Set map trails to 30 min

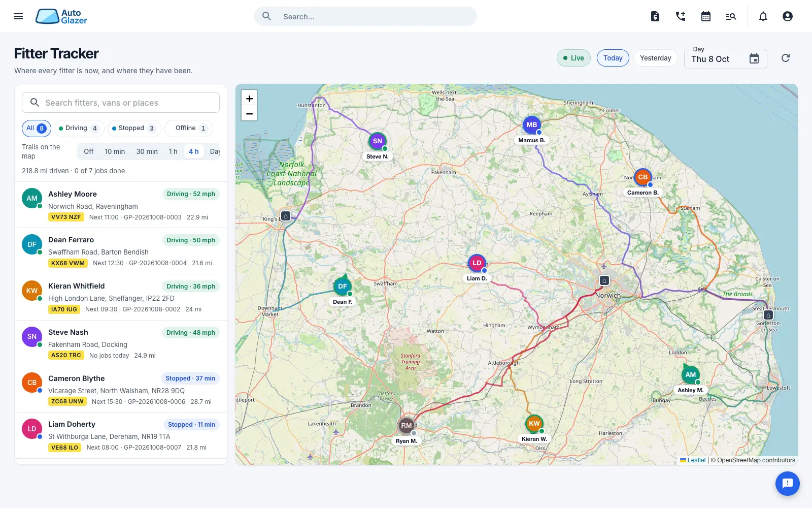[x=147, y=151]
